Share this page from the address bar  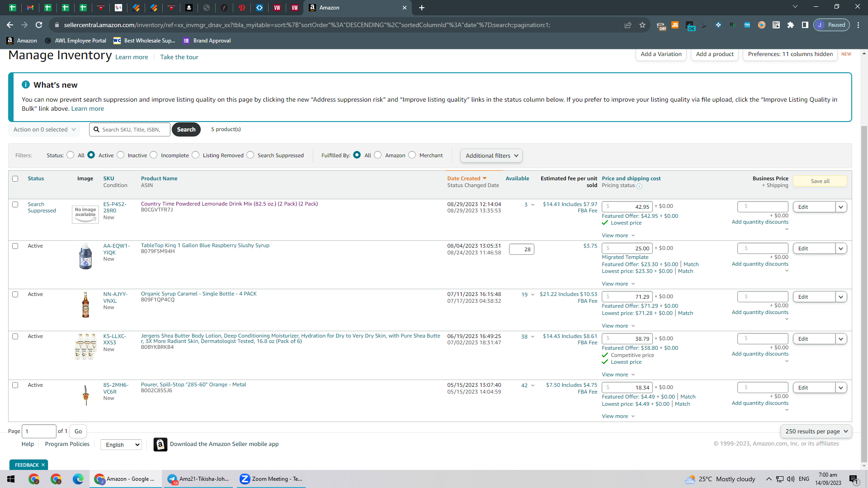628,25
